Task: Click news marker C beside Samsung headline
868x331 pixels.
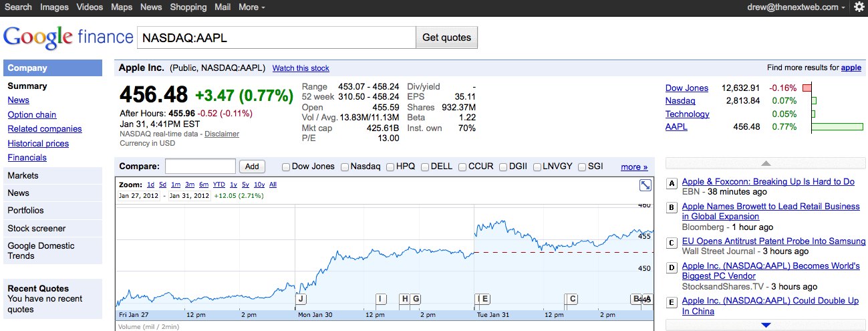Action: coord(672,243)
